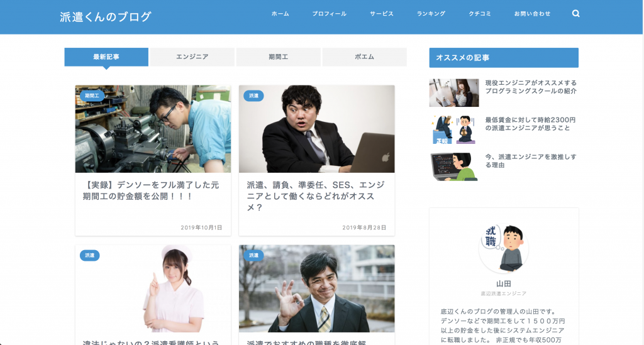Click the 山田 profile avatar image

[503, 248]
